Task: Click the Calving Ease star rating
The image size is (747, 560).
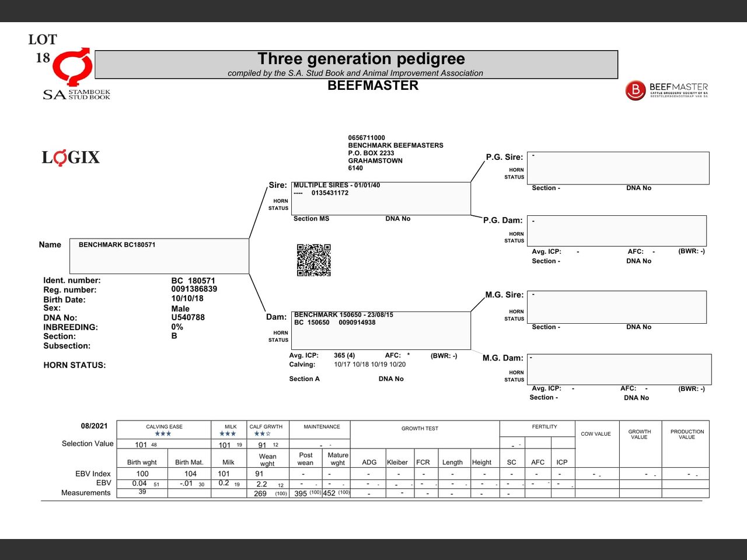Action: [163, 434]
